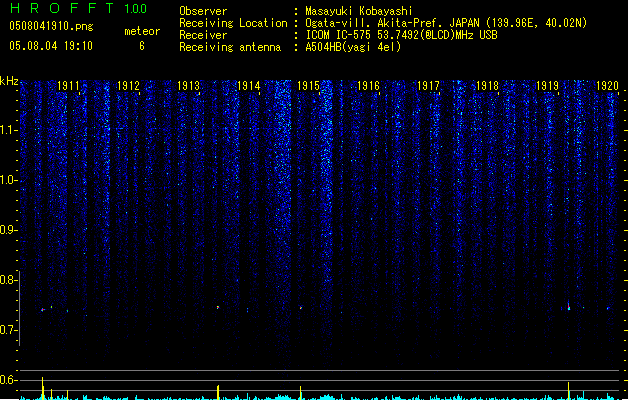Click the observer name Masayuki Kobayashi
This screenshot has width=629, height=400.
click(359, 11)
